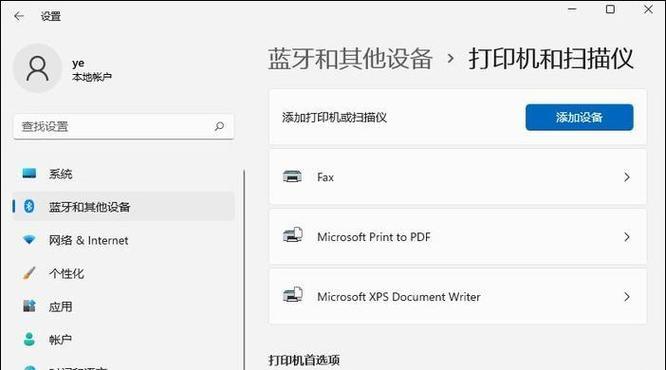Go back with the arrow icon
The height and width of the screenshot is (370, 666).
[x=19, y=16]
